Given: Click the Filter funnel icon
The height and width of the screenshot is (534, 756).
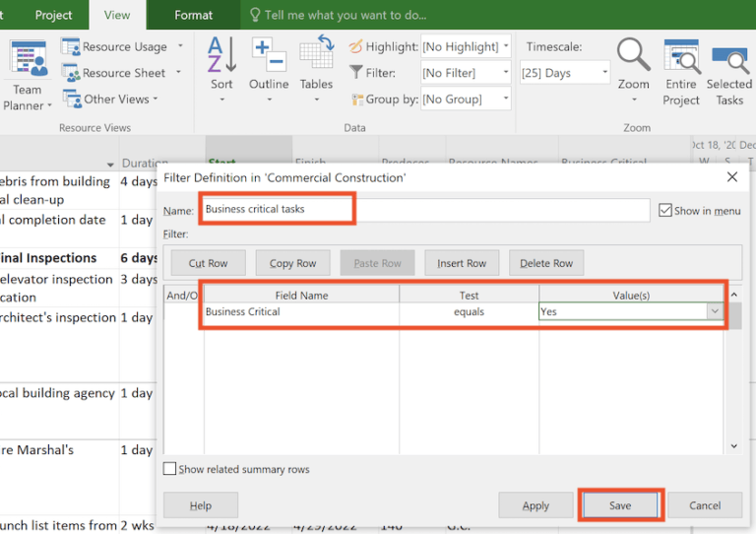Looking at the screenshot, I should (x=355, y=72).
